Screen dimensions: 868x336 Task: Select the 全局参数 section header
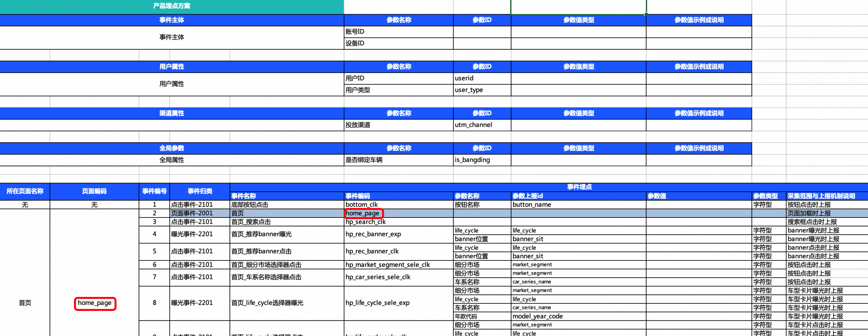[171, 148]
